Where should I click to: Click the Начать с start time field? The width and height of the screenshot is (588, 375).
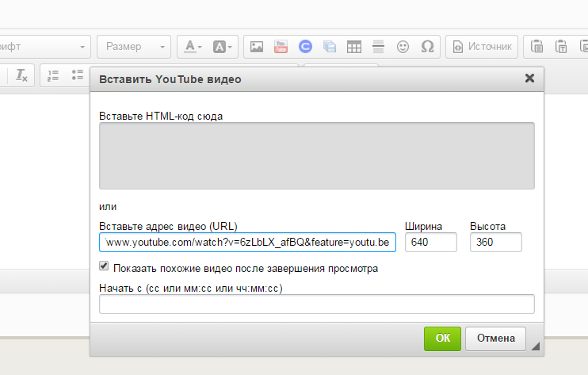[316, 304]
